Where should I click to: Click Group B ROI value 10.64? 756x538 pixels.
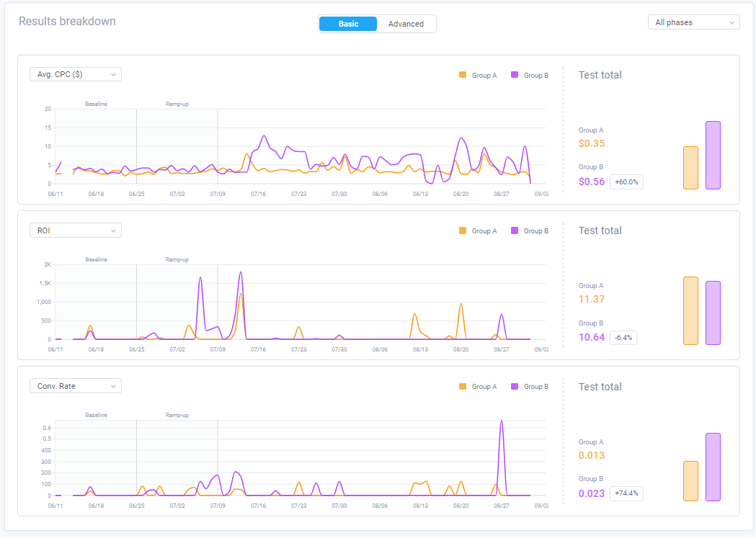coord(592,337)
